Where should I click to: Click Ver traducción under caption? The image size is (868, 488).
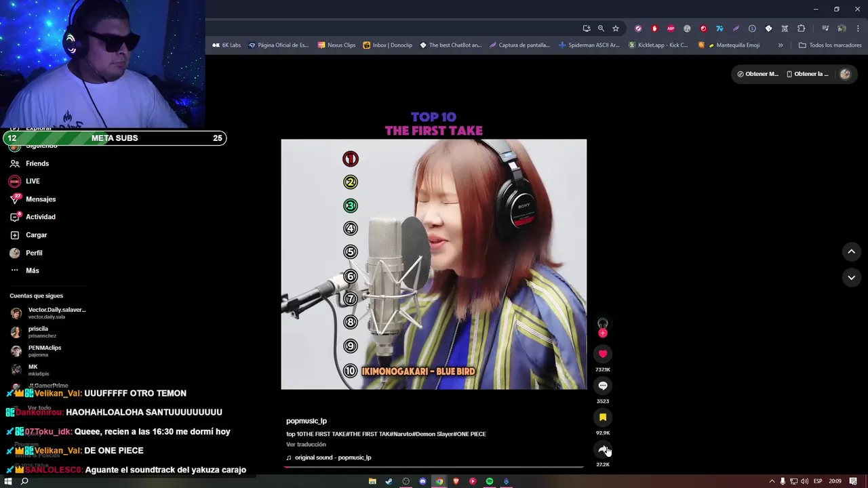click(x=306, y=445)
